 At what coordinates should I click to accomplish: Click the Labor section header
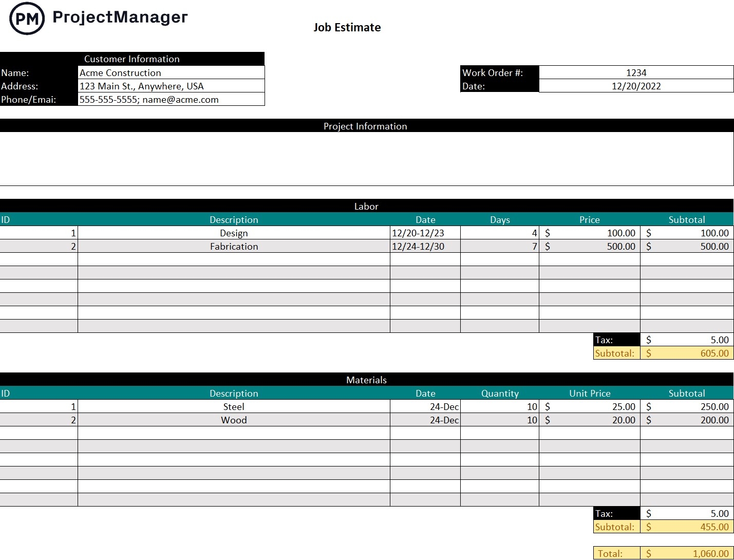point(366,206)
